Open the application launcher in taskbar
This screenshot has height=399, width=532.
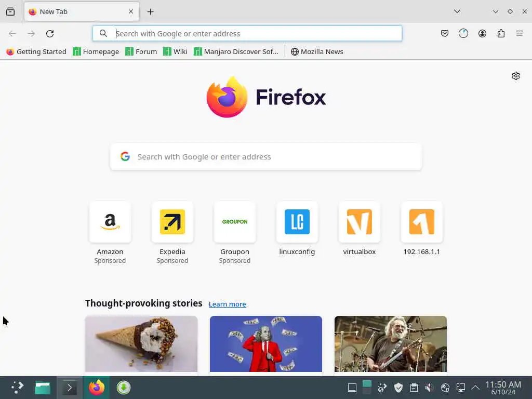tap(17, 387)
